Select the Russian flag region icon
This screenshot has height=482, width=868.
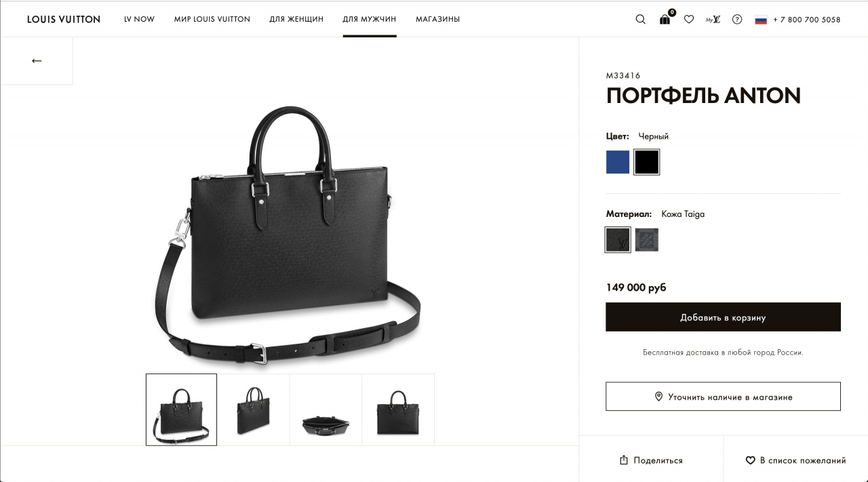[x=761, y=20]
